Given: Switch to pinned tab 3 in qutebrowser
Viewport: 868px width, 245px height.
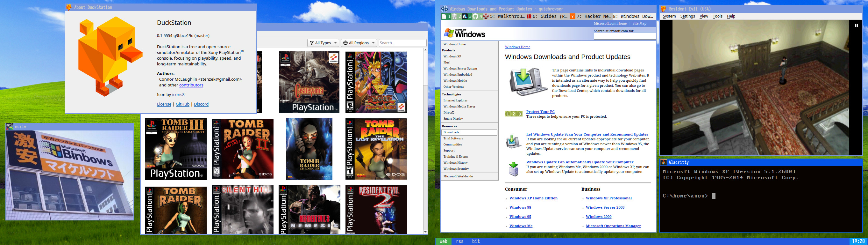Looking at the screenshot, I should point(467,16).
